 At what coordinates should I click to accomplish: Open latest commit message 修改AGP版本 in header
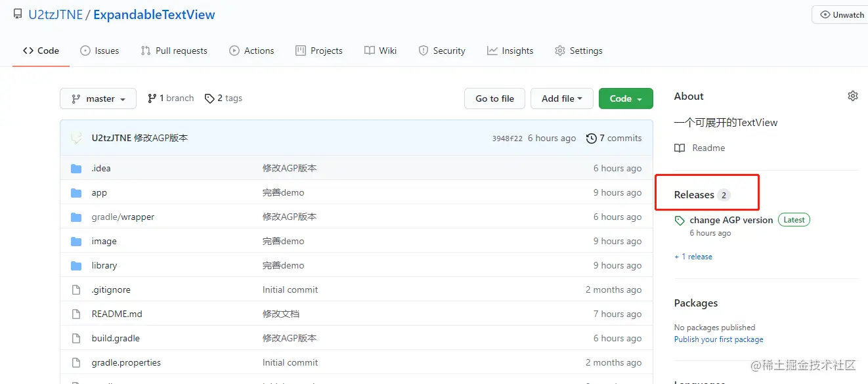click(161, 138)
